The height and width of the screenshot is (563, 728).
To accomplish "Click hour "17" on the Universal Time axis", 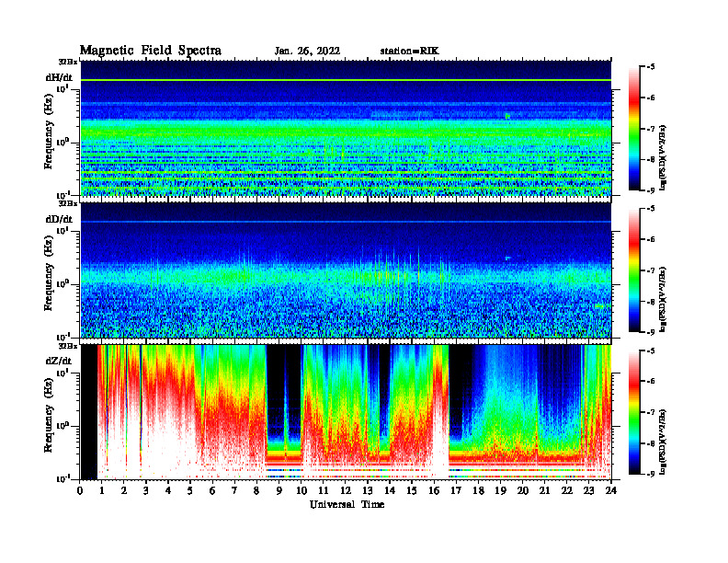I will [x=456, y=491].
